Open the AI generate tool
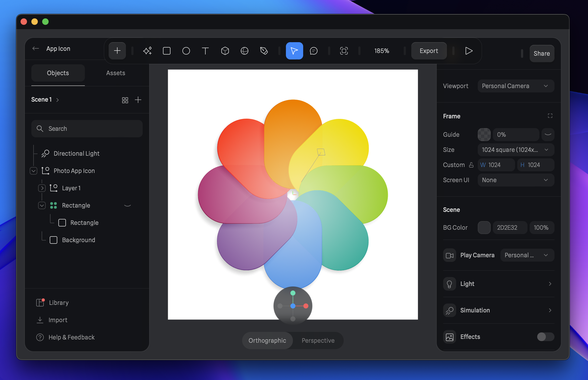 click(x=147, y=51)
